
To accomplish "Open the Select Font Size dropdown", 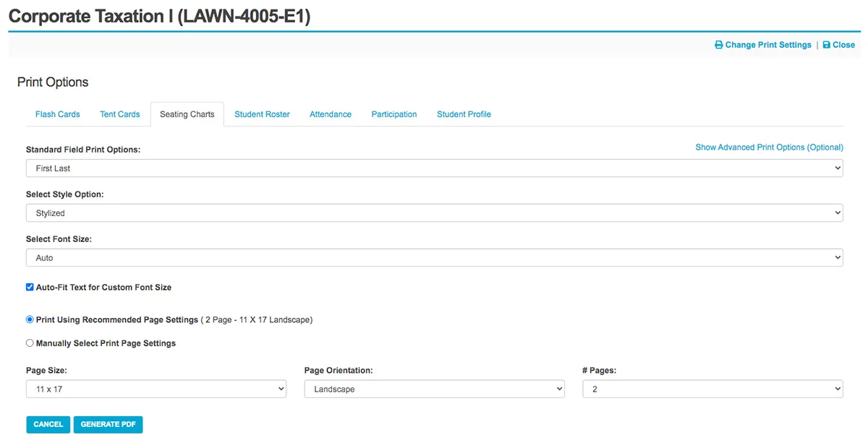I will (434, 258).
